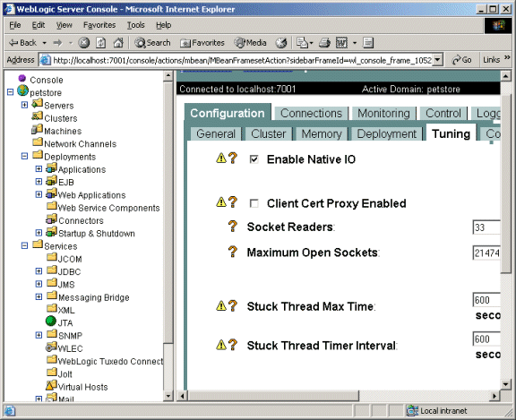Click the Servers folder icon
Screen dimensions: 516x420
click(x=38, y=104)
